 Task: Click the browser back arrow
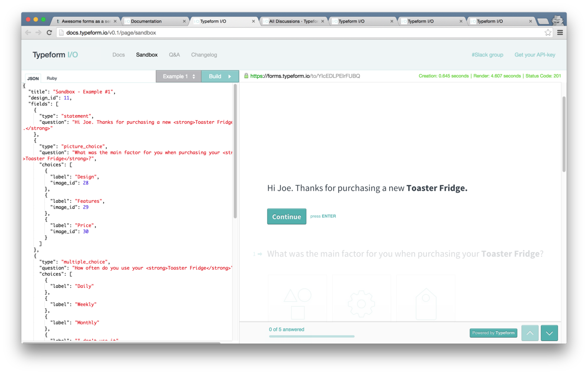[x=28, y=32]
